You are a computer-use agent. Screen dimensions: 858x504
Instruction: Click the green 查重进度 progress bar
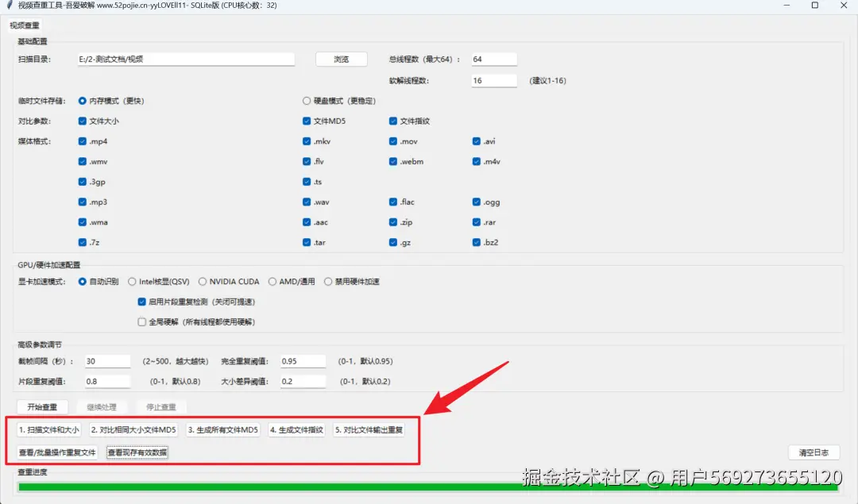coord(428,487)
